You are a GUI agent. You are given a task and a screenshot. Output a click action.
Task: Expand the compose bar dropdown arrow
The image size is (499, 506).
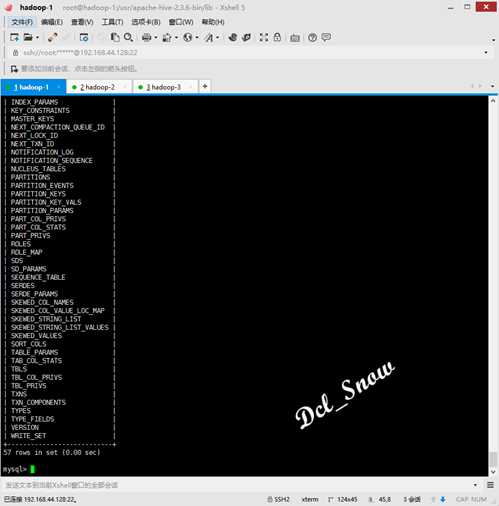(x=475, y=485)
